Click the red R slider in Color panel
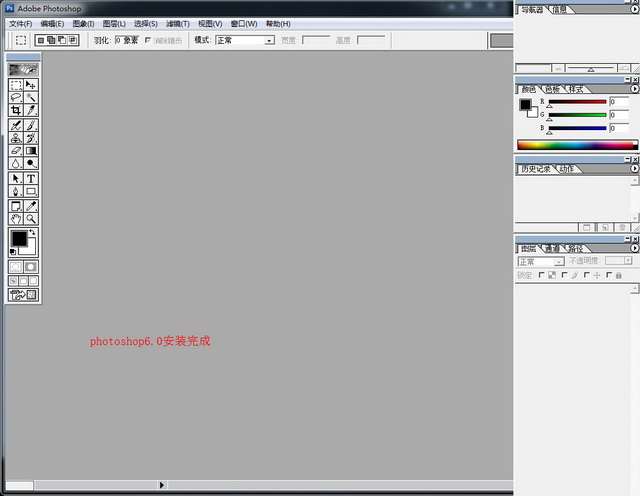This screenshot has width=640, height=496. coord(578,102)
